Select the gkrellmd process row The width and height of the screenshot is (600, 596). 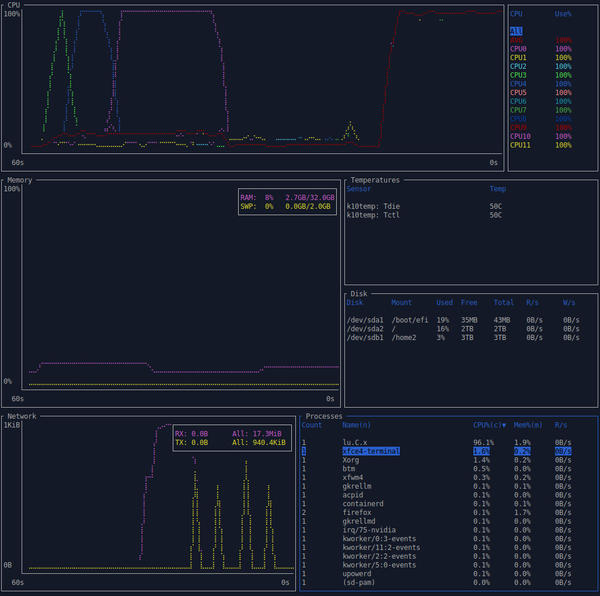point(436,521)
